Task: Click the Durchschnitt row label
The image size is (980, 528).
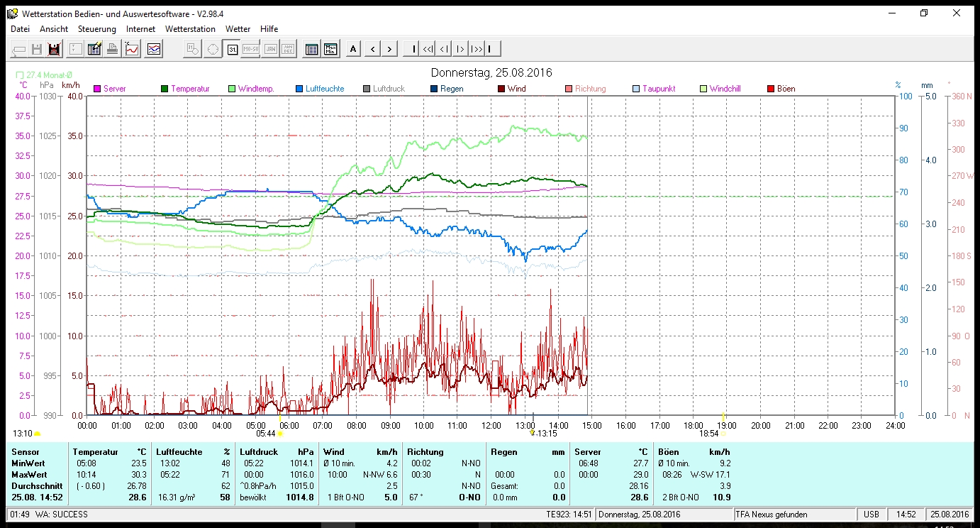Action: point(35,485)
